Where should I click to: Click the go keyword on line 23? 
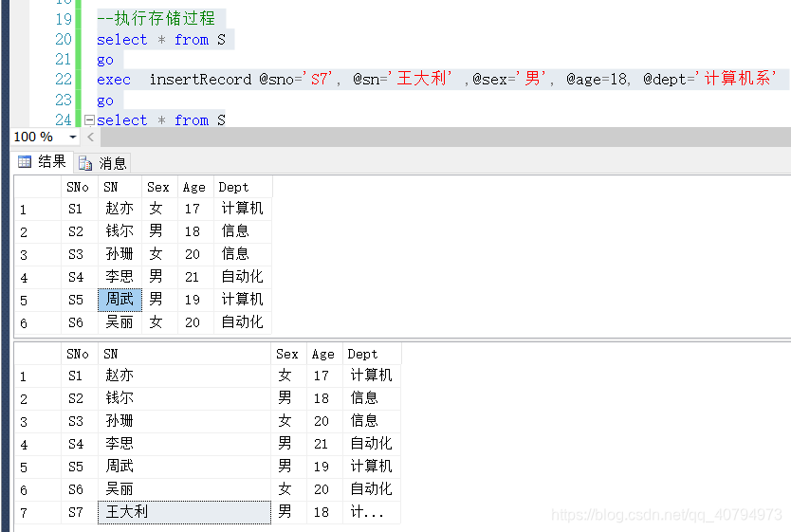[105, 101]
